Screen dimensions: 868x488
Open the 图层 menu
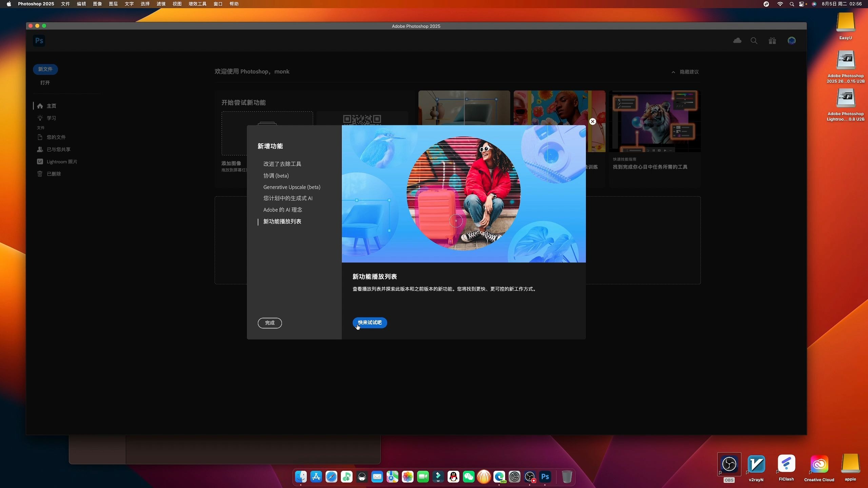point(113,4)
